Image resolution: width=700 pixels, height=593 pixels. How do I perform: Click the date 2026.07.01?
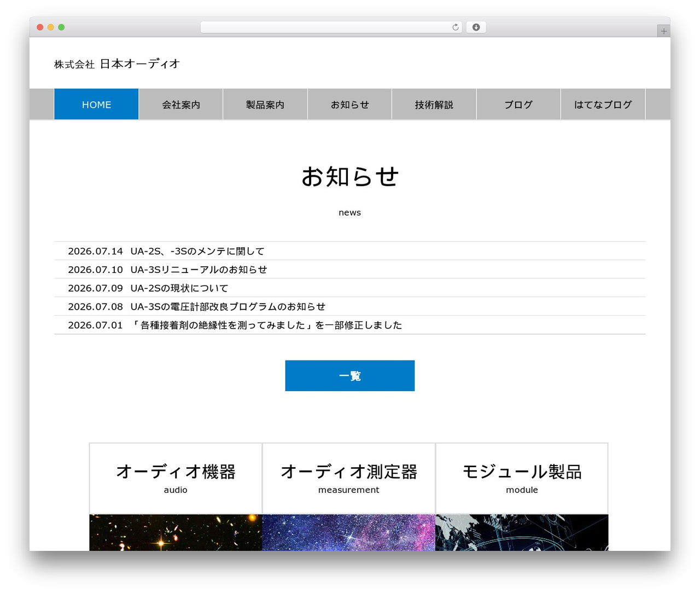point(95,325)
